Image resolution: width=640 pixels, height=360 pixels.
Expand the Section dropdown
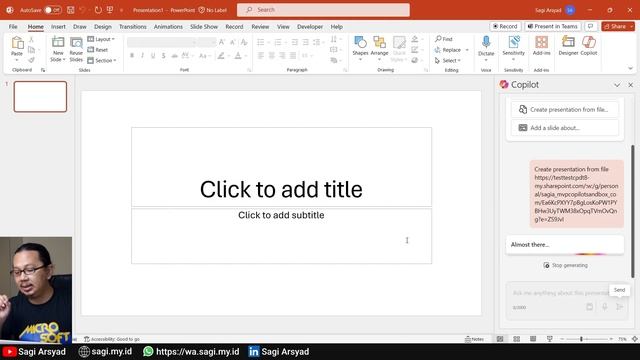(102, 60)
